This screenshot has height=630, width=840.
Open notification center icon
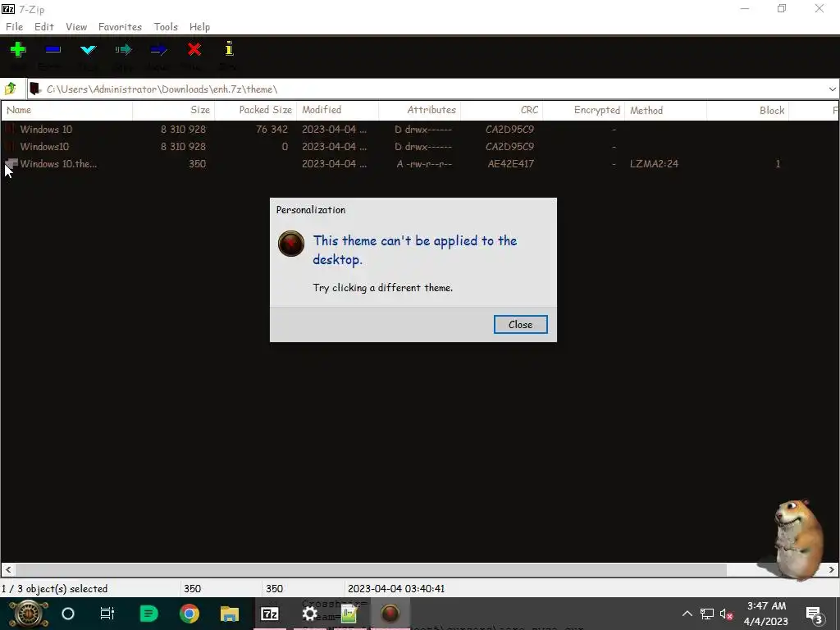(815, 615)
